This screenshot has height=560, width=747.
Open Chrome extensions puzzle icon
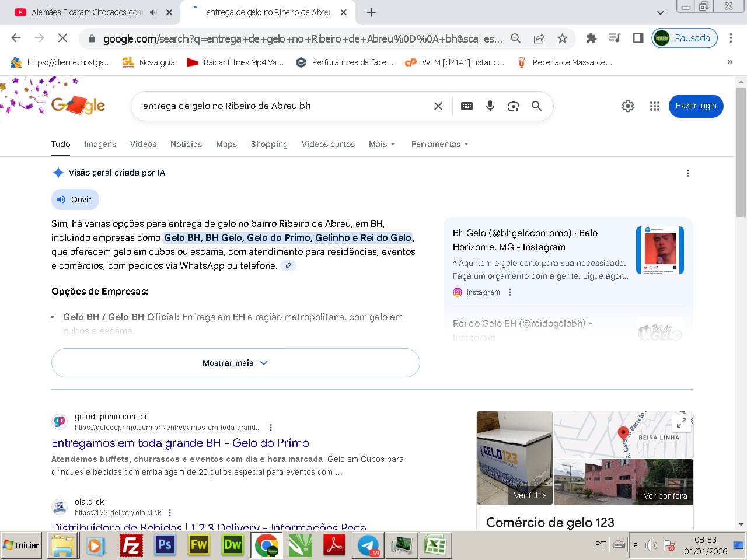[x=591, y=38]
